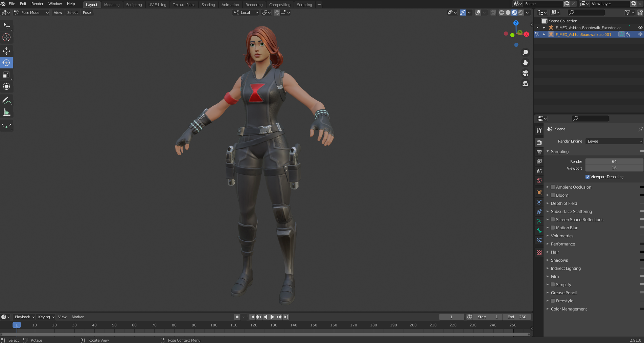Open Local transform orientation dropdown
The width and height of the screenshot is (644, 343).
pyautogui.click(x=246, y=13)
